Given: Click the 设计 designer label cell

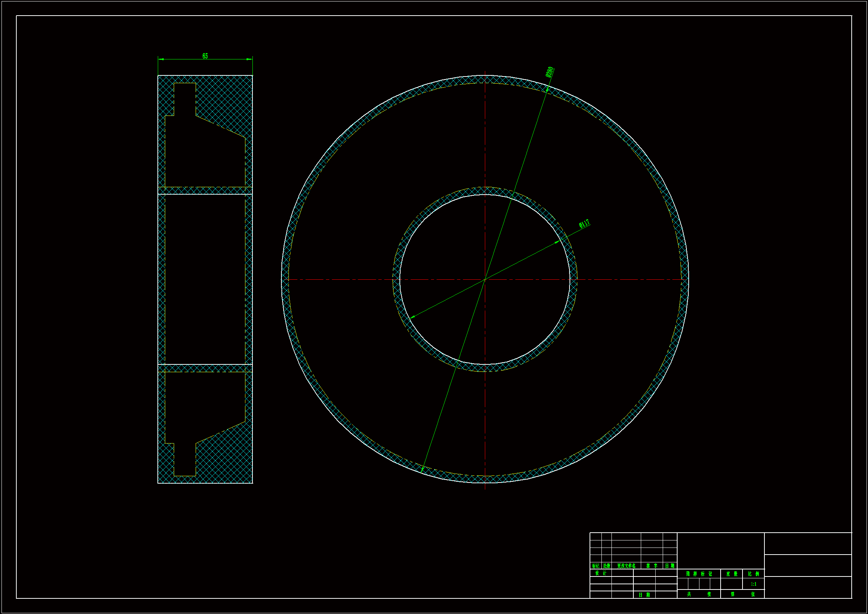Looking at the screenshot, I should [x=600, y=573].
